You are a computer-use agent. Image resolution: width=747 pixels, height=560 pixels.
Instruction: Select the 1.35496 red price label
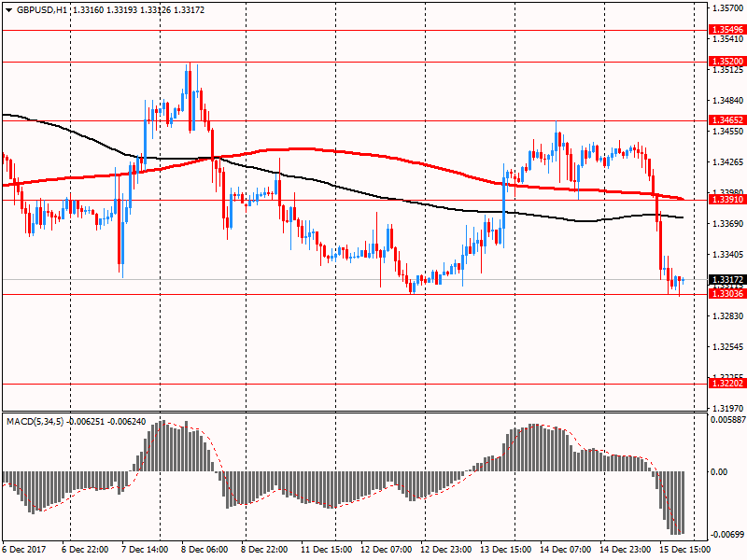[727, 30]
